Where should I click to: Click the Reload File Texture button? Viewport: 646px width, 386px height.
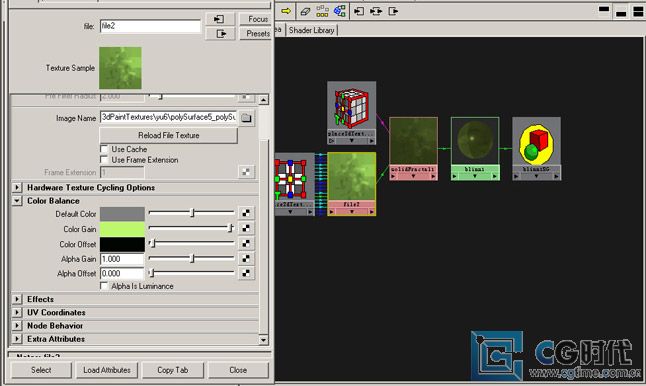169,135
